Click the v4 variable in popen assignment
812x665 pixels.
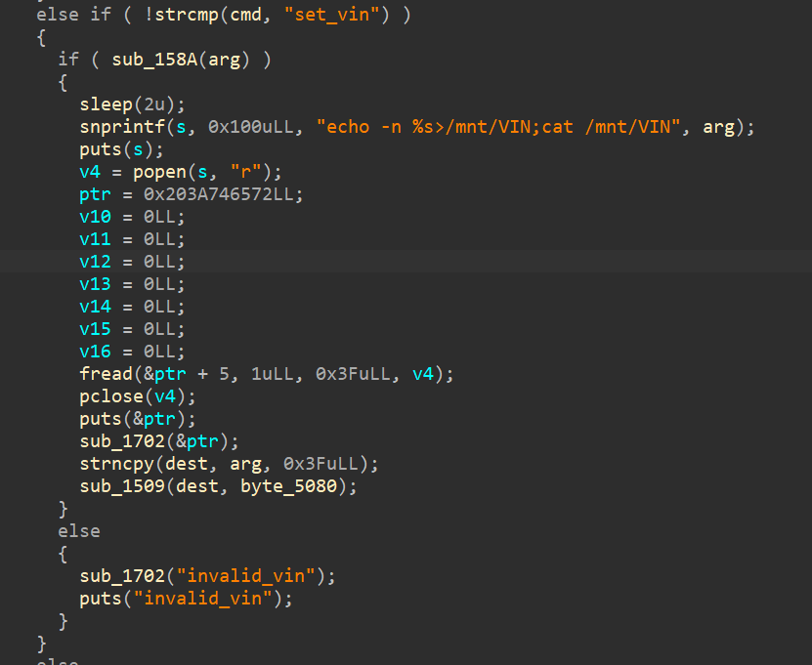90,172
